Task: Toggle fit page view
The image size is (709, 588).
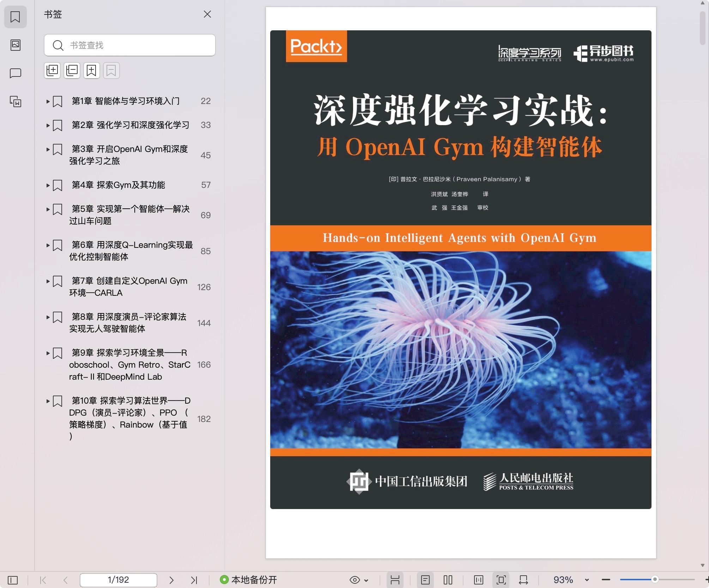Action: (501, 580)
